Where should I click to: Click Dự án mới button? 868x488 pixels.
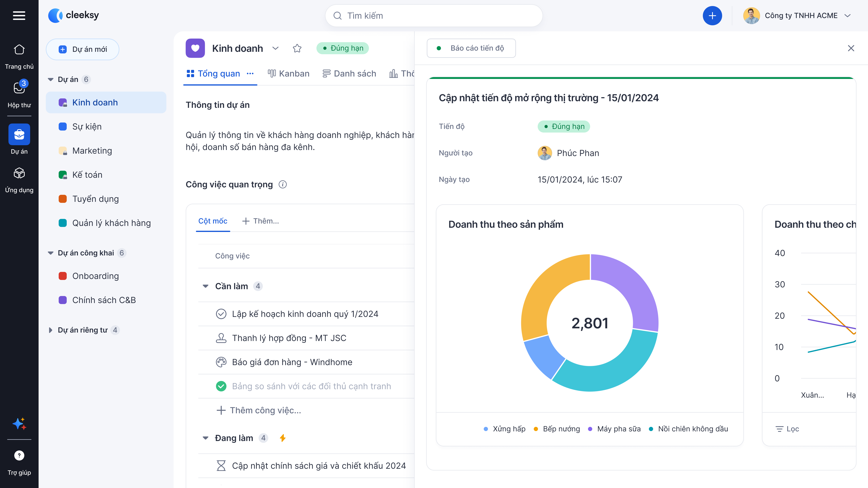(83, 50)
